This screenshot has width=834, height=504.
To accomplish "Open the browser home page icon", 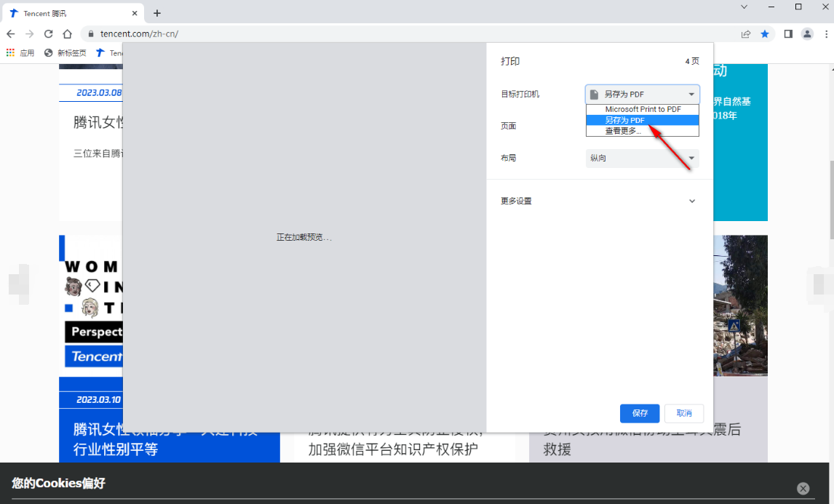I will 66,33.
